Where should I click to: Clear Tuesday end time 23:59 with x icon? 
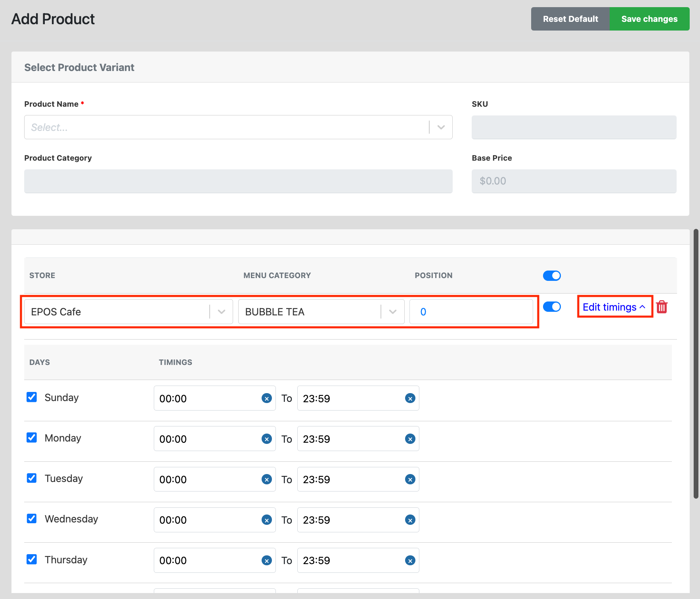point(410,479)
